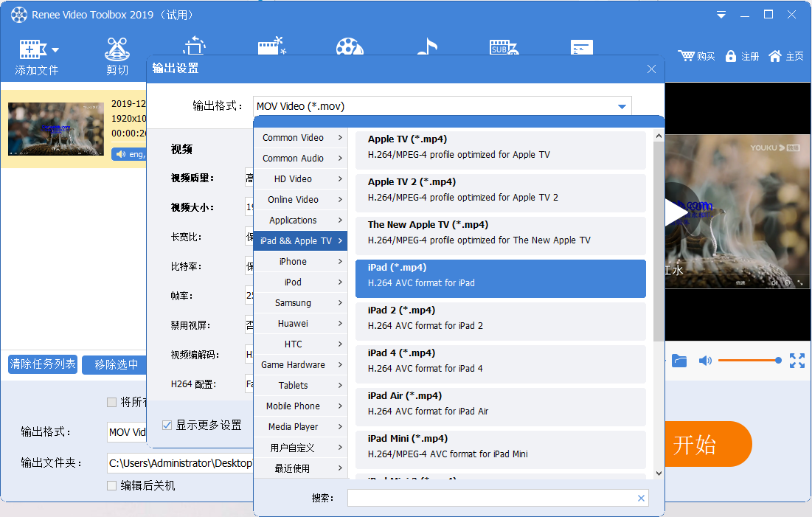Open the title card text tool icon
812x517 pixels.
(x=582, y=47)
